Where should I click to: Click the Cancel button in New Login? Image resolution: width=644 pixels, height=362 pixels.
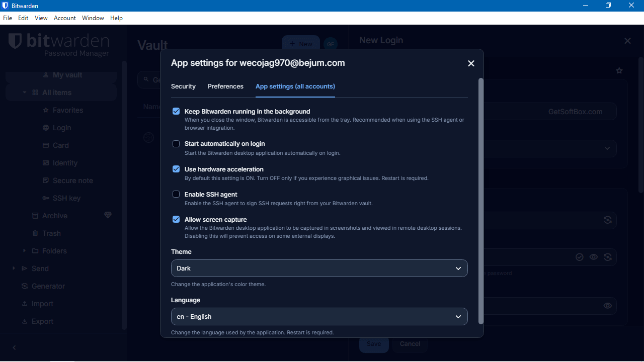[x=410, y=344]
